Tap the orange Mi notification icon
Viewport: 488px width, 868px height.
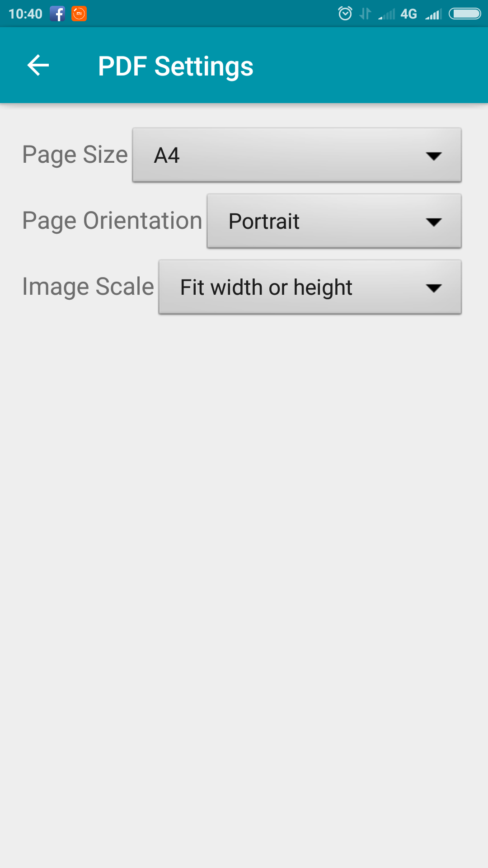[x=79, y=14]
